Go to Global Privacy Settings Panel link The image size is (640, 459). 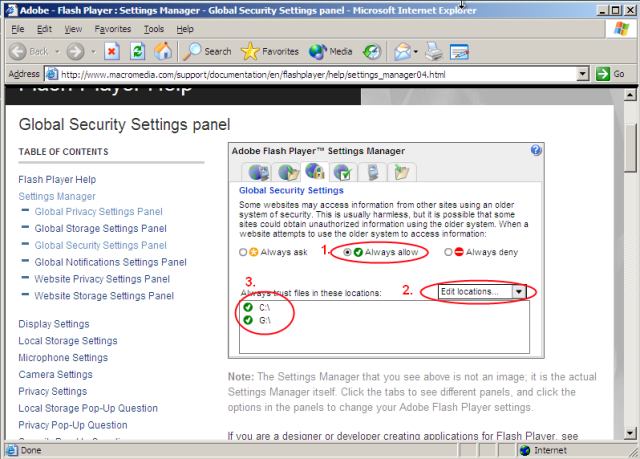coord(98,212)
